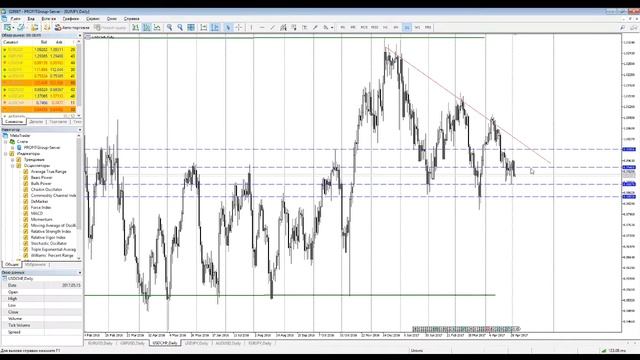Select the M30 timeframe

[374, 27]
